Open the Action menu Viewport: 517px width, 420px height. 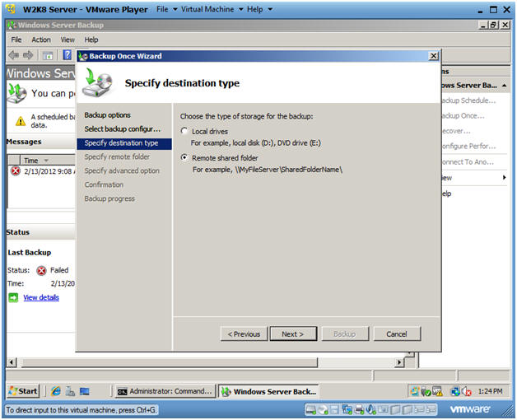pyautogui.click(x=41, y=40)
